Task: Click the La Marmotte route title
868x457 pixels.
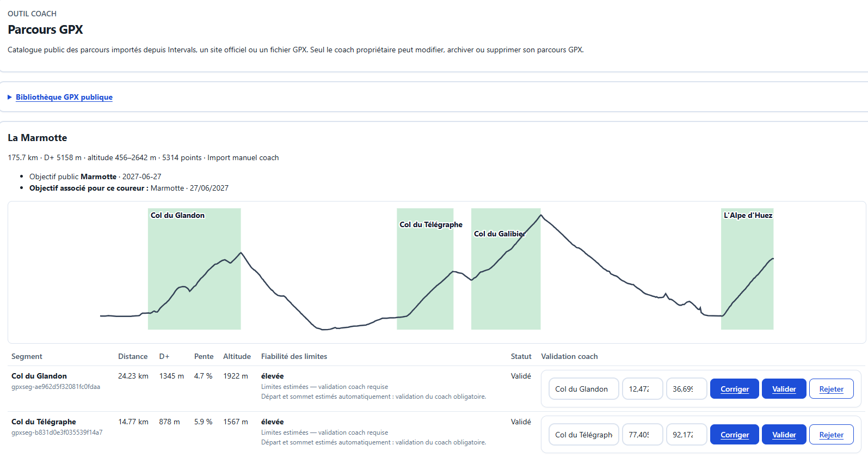Action: (38, 138)
